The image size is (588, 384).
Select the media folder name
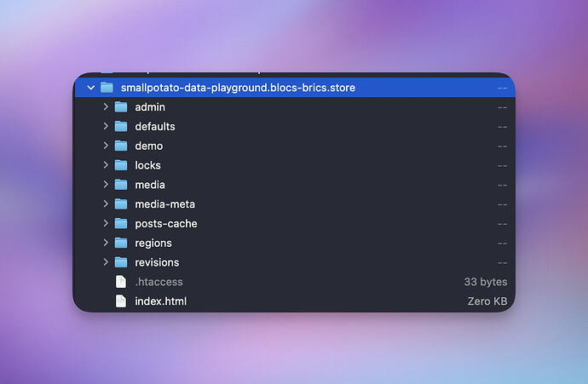tap(150, 185)
